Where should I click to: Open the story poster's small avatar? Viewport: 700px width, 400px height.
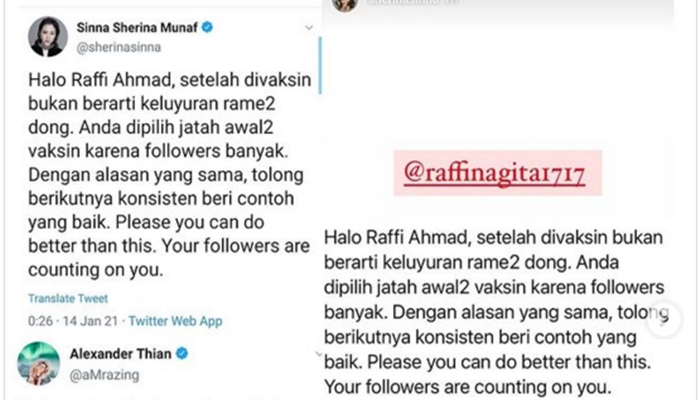click(x=345, y=4)
